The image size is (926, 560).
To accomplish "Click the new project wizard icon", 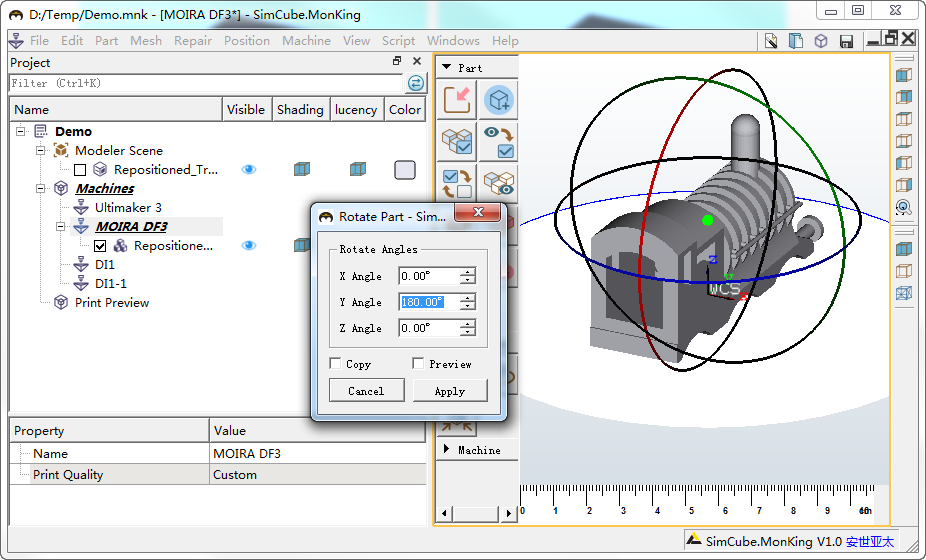I will [x=771, y=41].
